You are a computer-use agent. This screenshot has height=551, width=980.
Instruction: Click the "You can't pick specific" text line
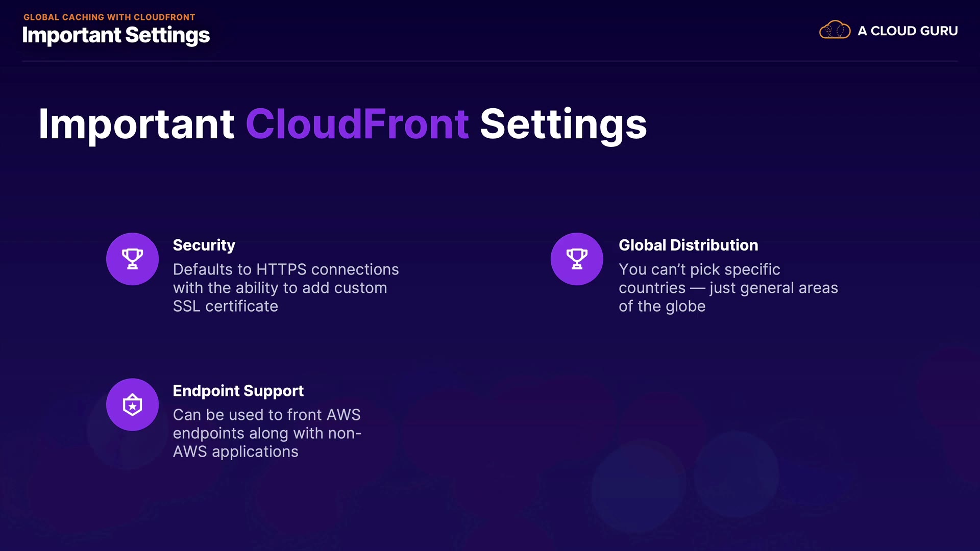point(699,269)
